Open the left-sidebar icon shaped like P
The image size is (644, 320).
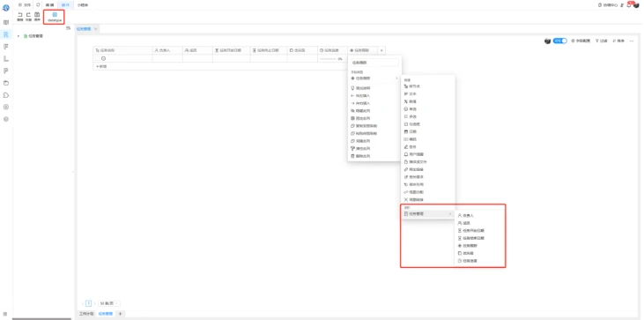(x=6, y=71)
